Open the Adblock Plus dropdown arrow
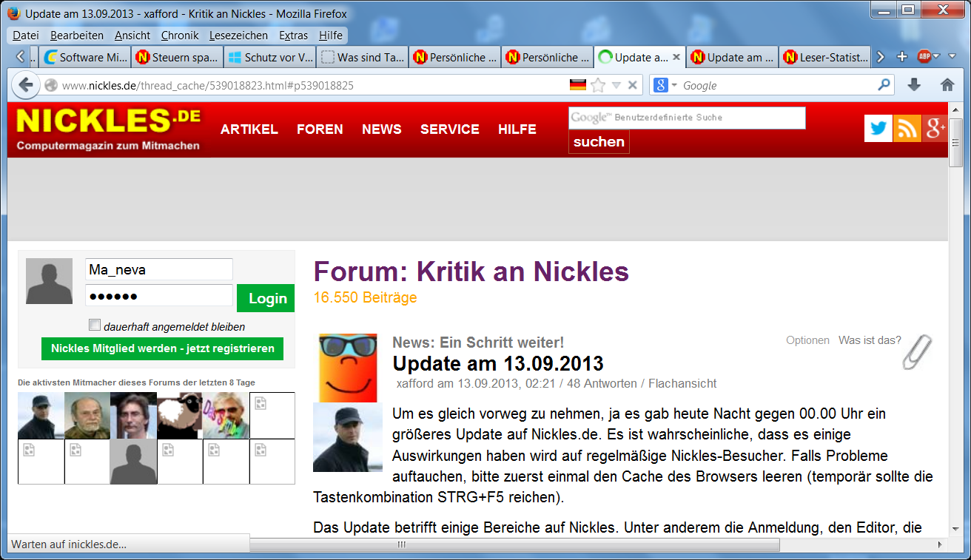 [x=936, y=57]
